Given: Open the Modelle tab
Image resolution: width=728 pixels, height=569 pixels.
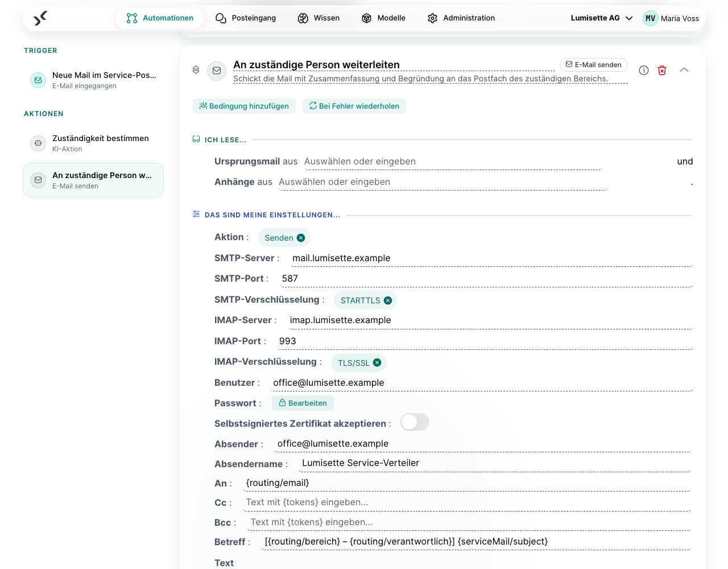Looking at the screenshot, I should (383, 18).
